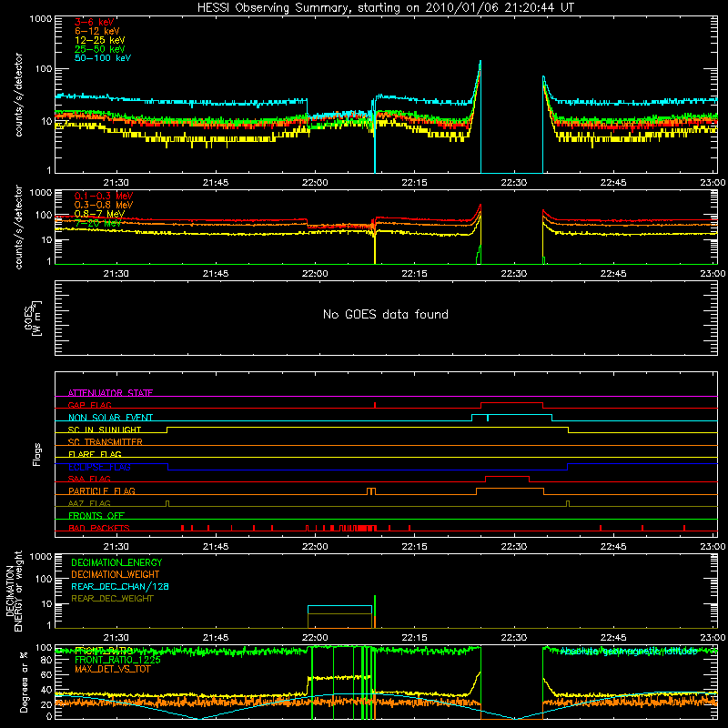Click the GAP_FLAG label
This screenshot has width=728, height=728.
[89, 405]
